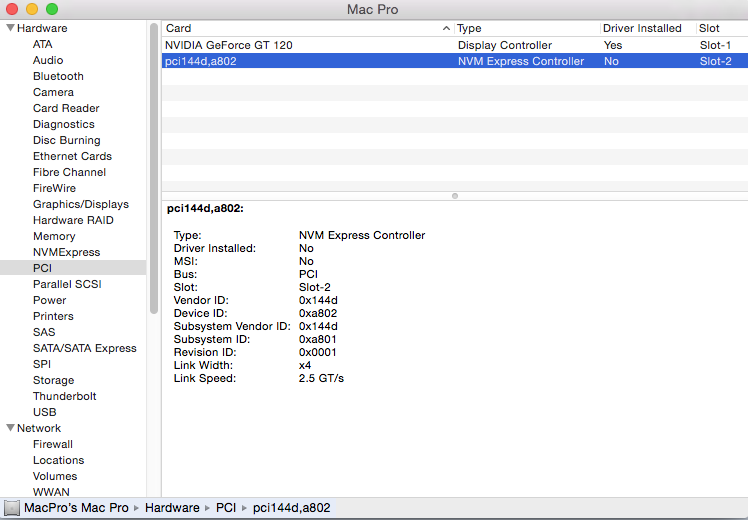Select NVMExpress in the sidebar
This screenshot has width=748, height=520.
coord(66,252)
